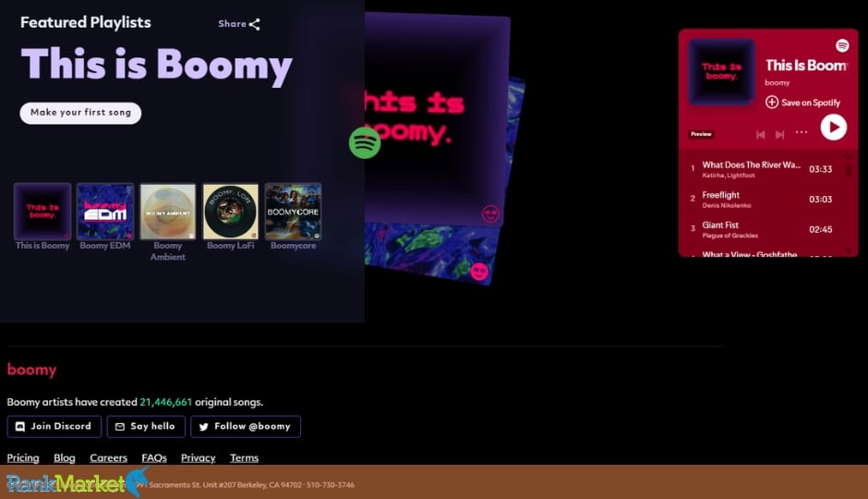This screenshot has height=499, width=868.
Task: Click the envelope icon in Say hello
Action: pos(119,426)
